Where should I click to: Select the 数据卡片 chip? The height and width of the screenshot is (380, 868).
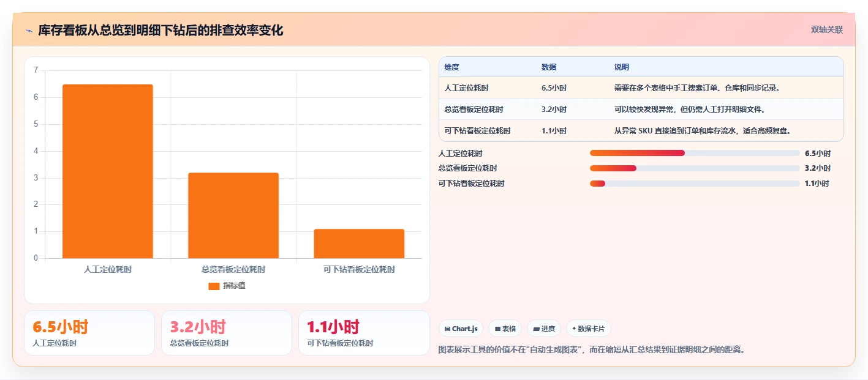click(x=588, y=329)
